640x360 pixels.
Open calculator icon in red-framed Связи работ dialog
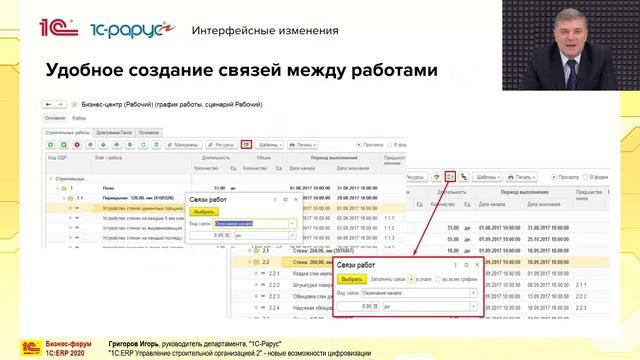(x=376, y=306)
